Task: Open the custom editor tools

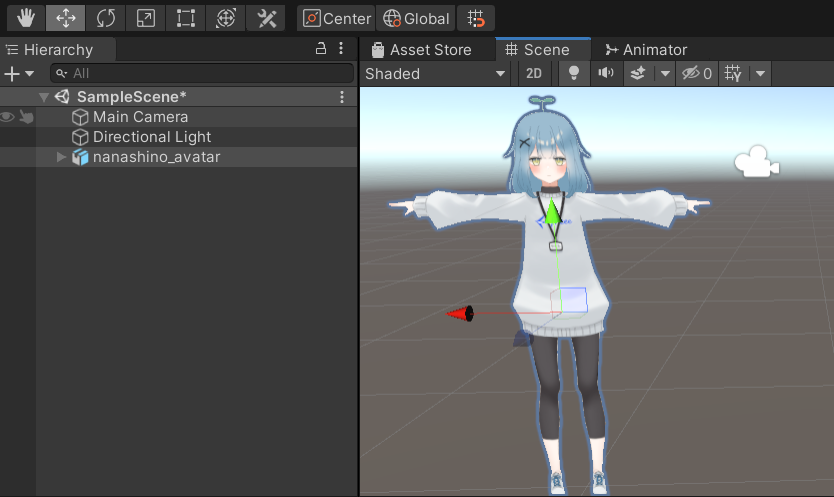Action: coord(266,18)
